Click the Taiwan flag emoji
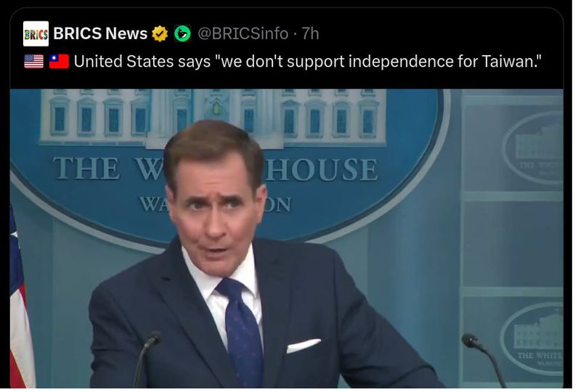Image resolution: width=578 pixels, height=392 pixels. tap(59, 62)
